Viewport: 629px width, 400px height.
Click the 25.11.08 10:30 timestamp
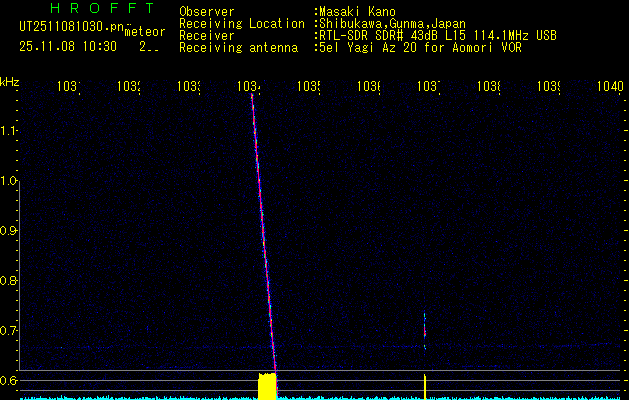coord(68,46)
